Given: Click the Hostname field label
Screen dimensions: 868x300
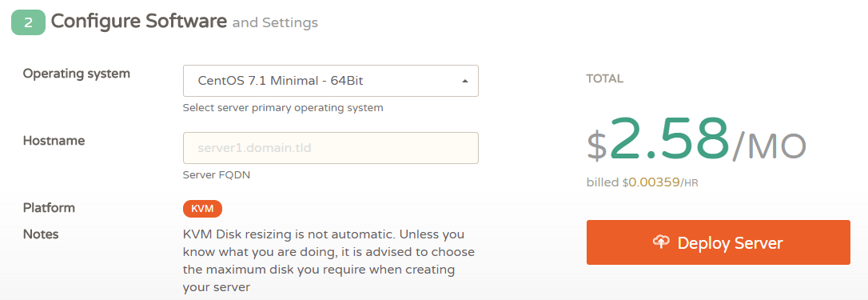Looking at the screenshot, I should 54,141.
